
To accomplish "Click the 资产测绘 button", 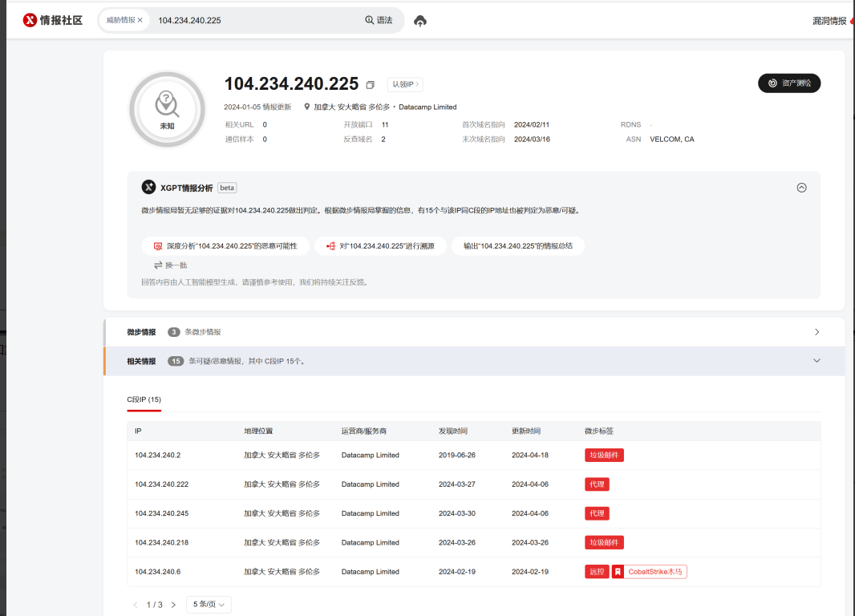I will [x=788, y=83].
